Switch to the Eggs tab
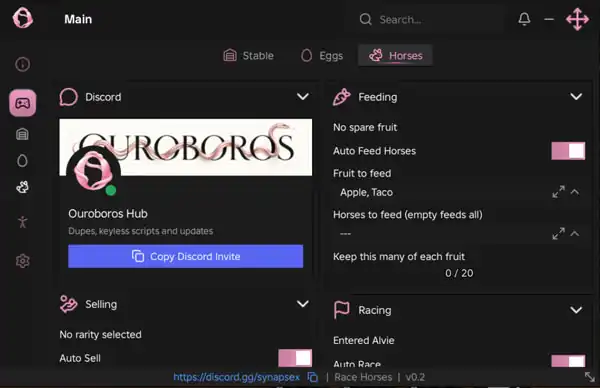The height and width of the screenshot is (388, 600). [x=322, y=55]
